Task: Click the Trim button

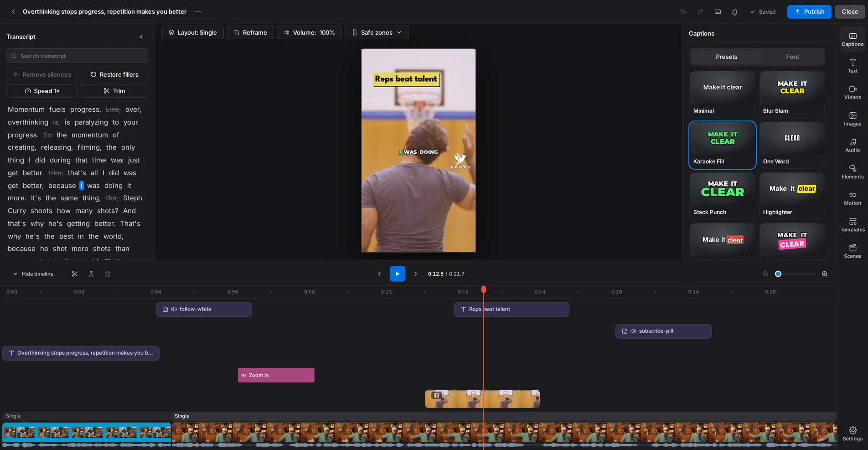Action: tap(114, 91)
